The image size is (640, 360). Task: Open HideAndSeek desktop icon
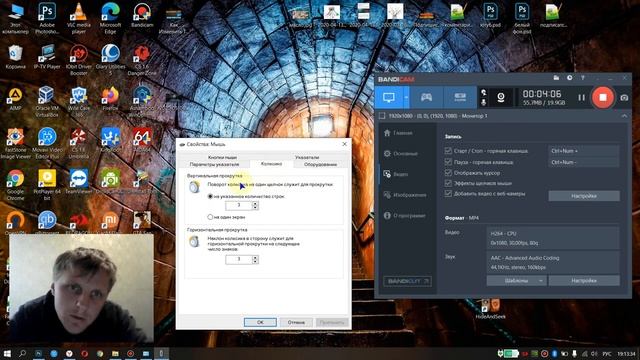[x=490, y=309]
